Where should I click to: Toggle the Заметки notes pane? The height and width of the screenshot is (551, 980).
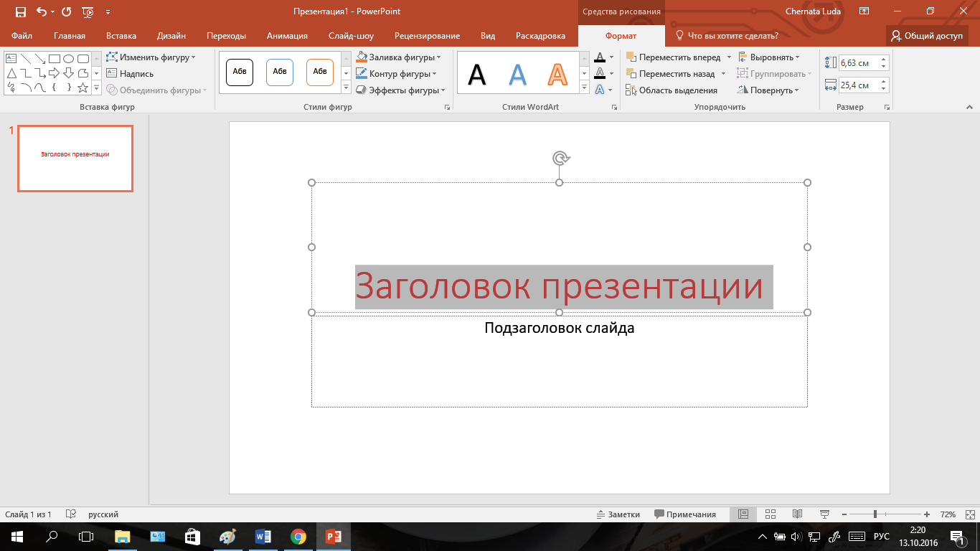(618, 514)
